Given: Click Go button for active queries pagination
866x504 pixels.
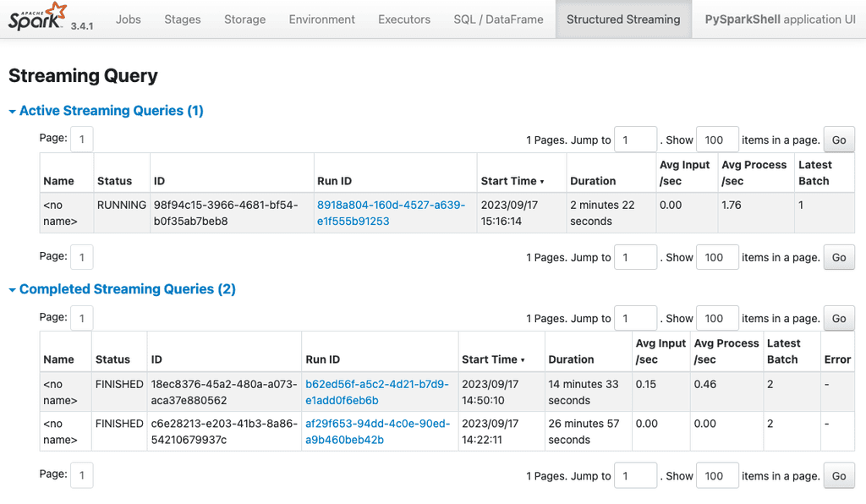Looking at the screenshot, I should [x=838, y=139].
